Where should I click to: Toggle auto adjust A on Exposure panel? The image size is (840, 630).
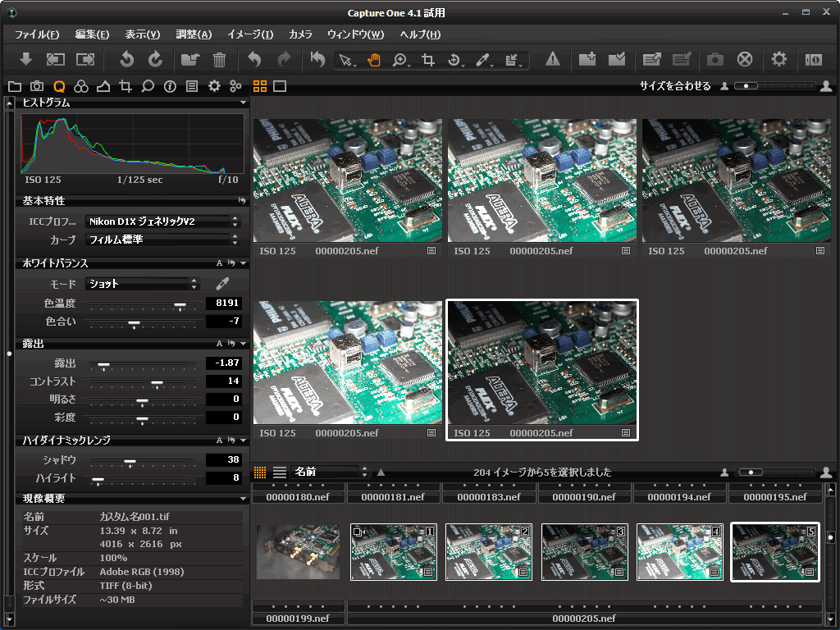coord(219,344)
